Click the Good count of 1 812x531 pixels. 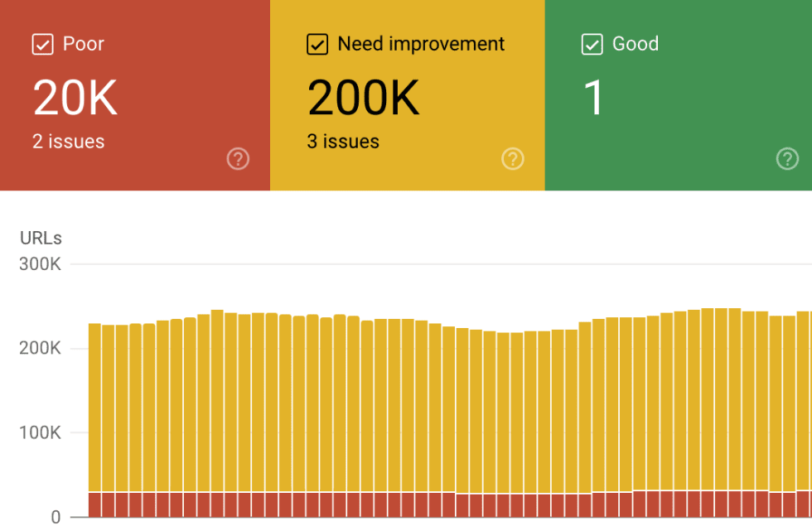(x=593, y=97)
